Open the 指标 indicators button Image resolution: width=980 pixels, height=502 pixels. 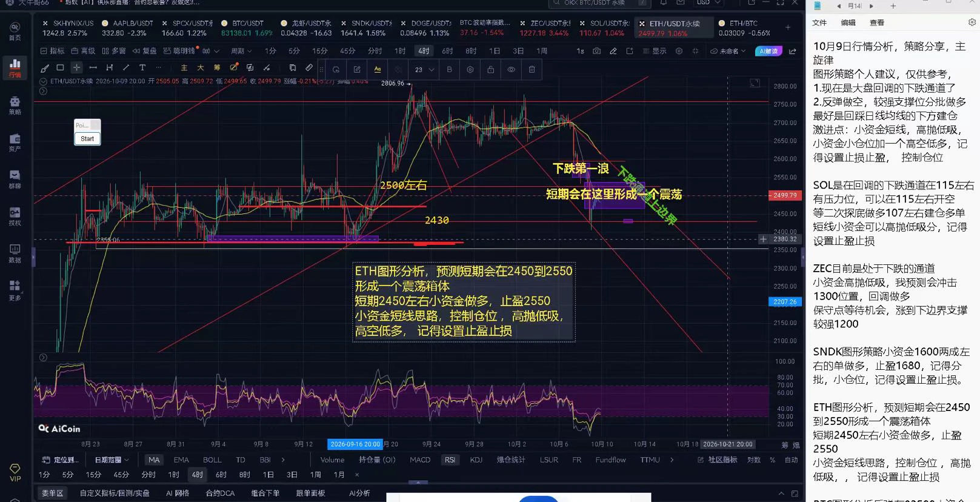[52, 51]
